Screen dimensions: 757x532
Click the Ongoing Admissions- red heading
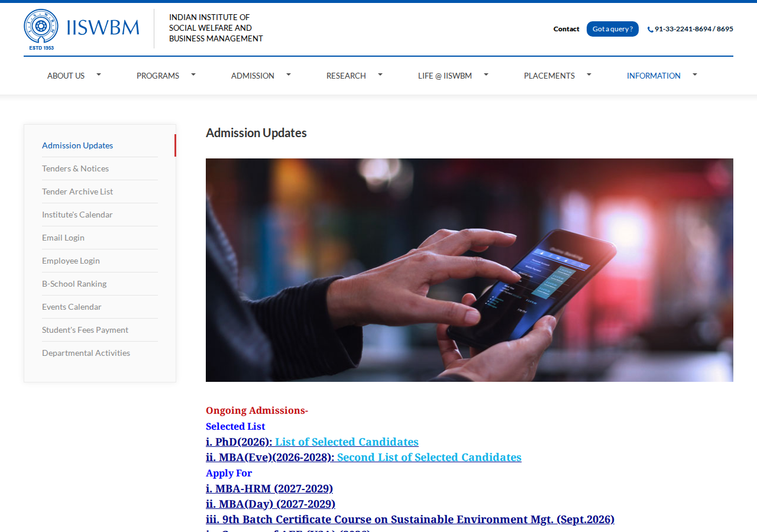click(x=257, y=410)
